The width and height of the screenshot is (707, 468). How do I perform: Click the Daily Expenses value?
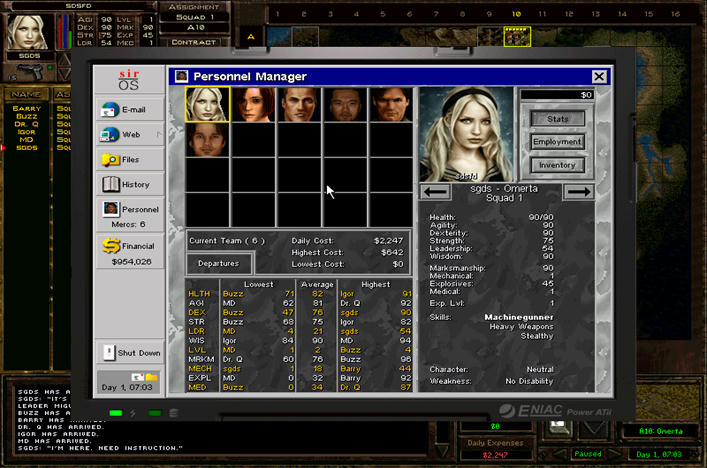coord(495,455)
